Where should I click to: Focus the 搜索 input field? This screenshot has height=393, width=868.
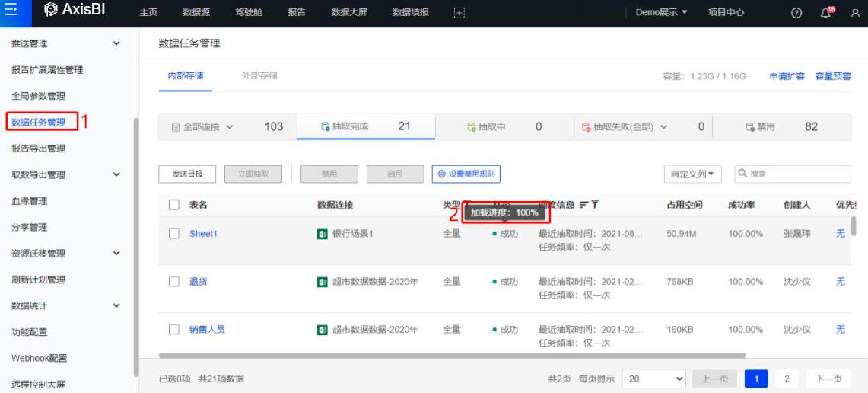793,174
